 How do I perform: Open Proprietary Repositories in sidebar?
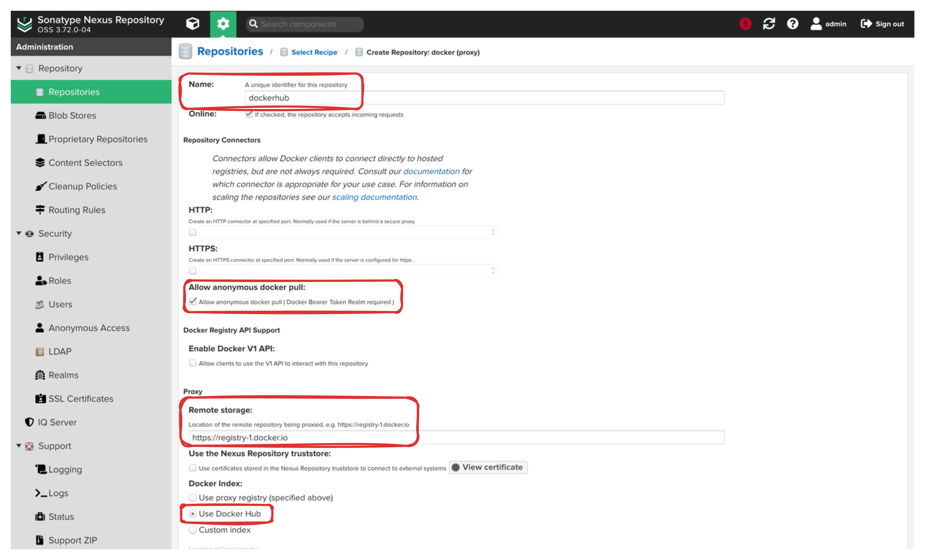pyautogui.click(x=91, y=139)
